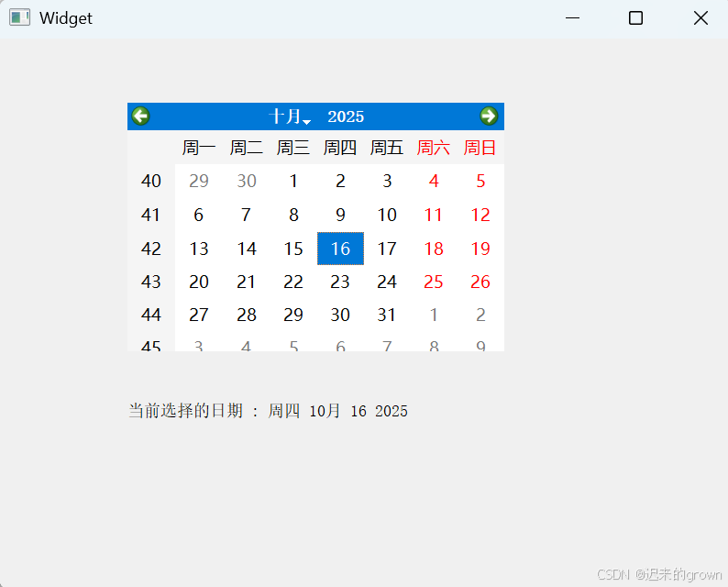Click grayed November 2 in week 44
This screenshot has width=728, height=587.
[481, 315]
